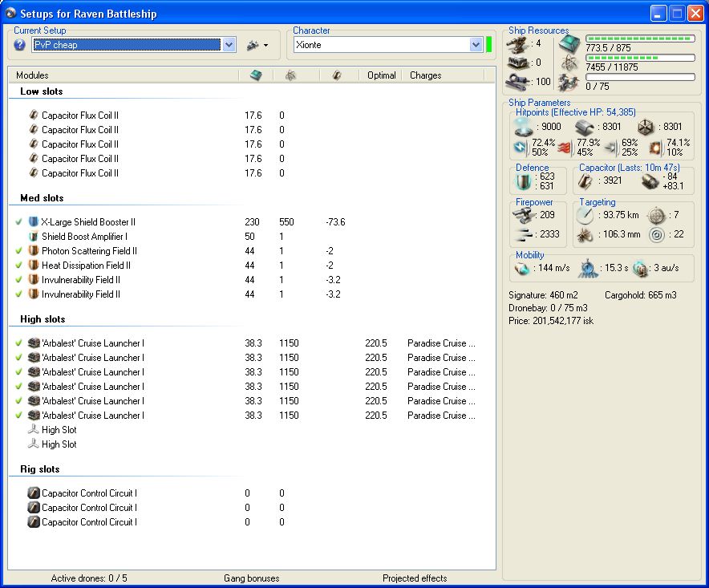Viewport: 709px width, 588px height.
Task: Click the launcher hardpoints icon
Action: tap(518, 63)
